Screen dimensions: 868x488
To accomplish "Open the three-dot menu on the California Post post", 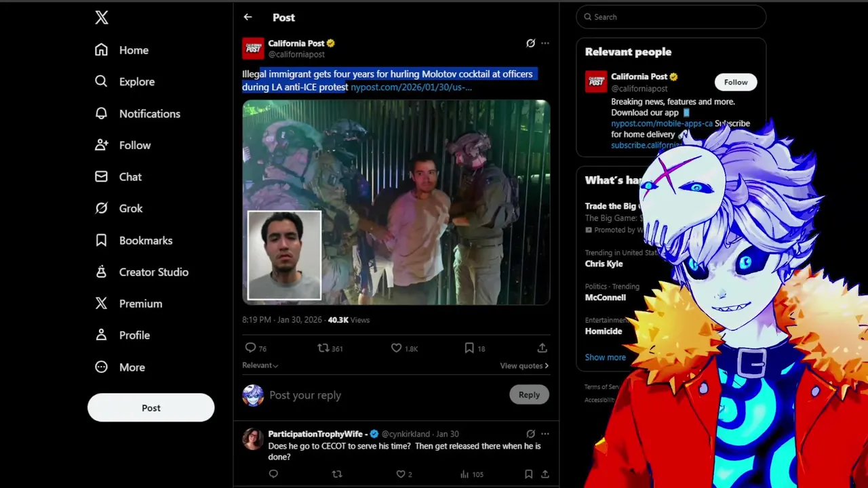I will click(545, 43).
